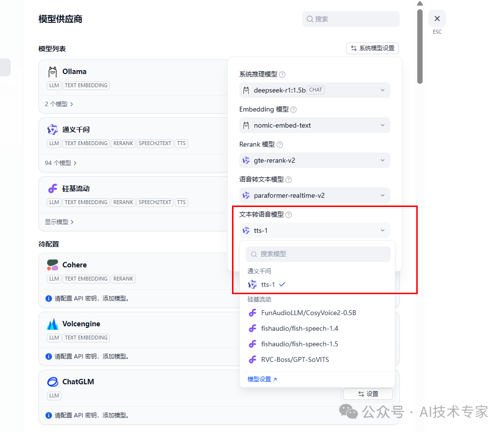Click the 待配置 section heading
Viewport: 504px width, 432px height.
coord(49,244)
